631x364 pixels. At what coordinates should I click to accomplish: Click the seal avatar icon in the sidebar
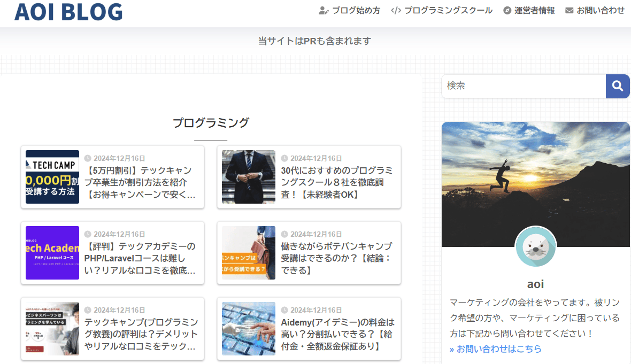(536, 247)
